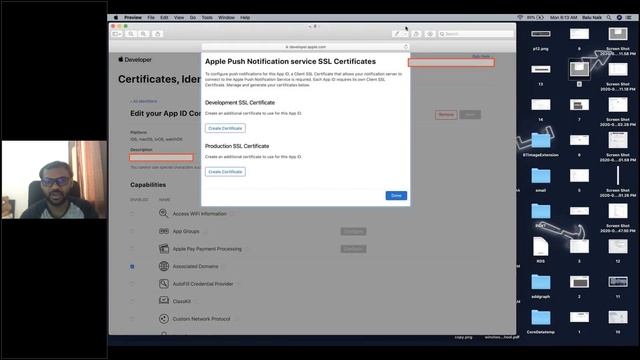640x360 pixels.
Task: Click the AutoFill Credential Provider icon
Action: pos(163,284)
